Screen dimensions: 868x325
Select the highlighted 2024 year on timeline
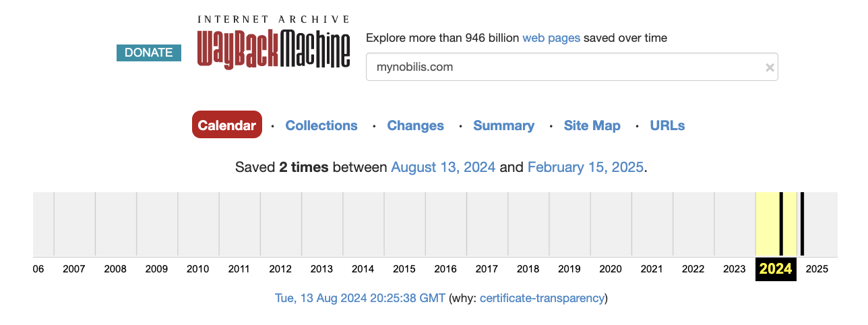pos(776,268)
